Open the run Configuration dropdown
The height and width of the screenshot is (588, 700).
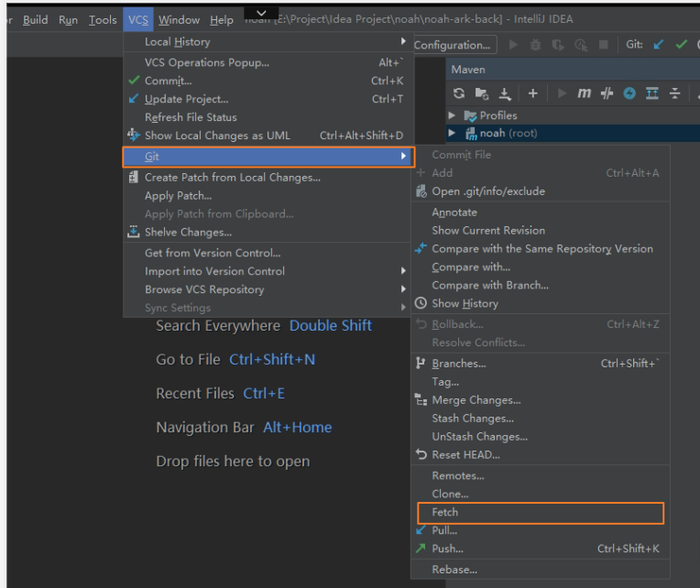coord(454,45)
